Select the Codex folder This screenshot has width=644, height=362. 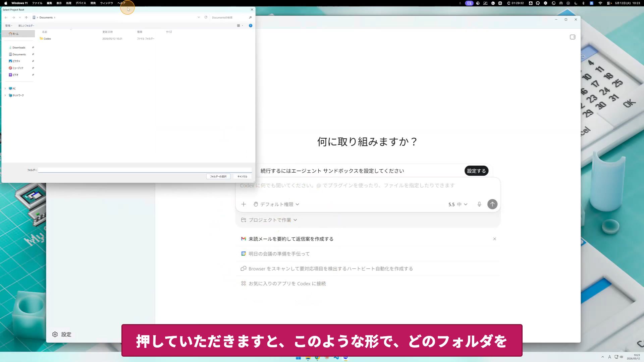coord(45,39)
